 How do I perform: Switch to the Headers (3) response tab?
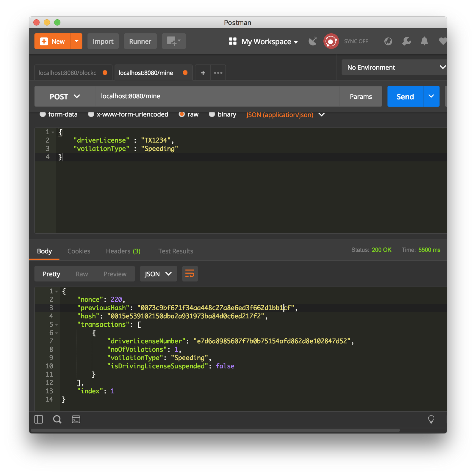click(x=123, y=251)
